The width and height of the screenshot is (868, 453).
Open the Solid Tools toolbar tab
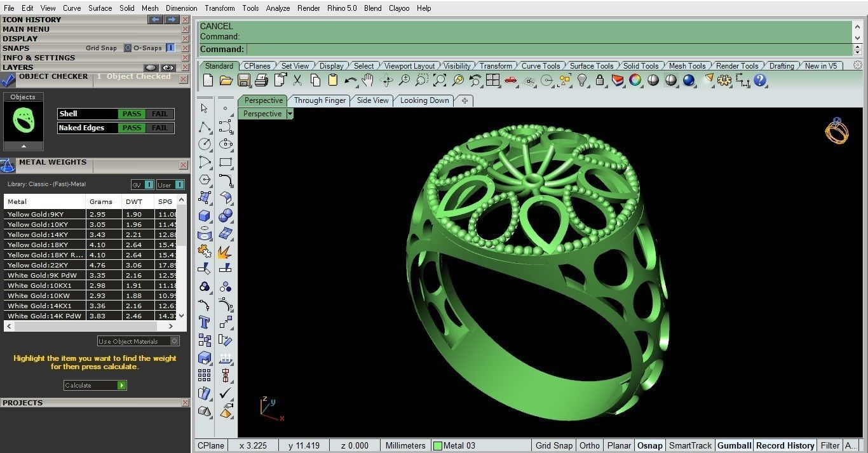[641, 65]
